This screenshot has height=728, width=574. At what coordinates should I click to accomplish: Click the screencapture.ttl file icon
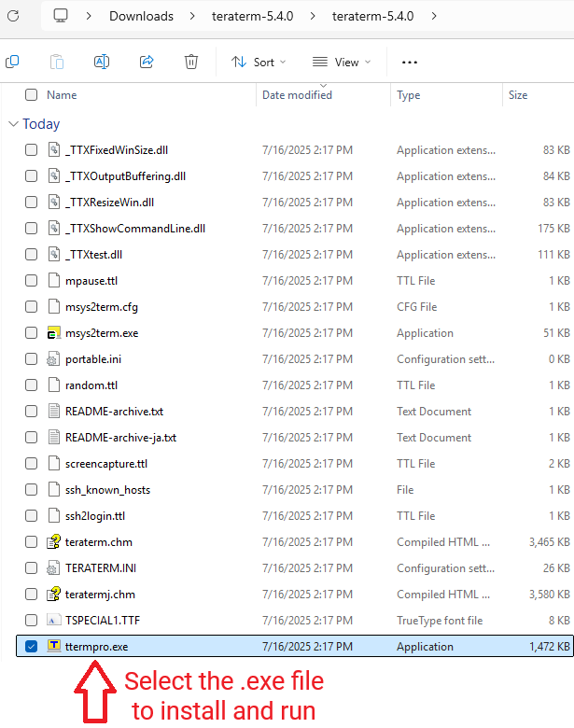pos(54,463)
